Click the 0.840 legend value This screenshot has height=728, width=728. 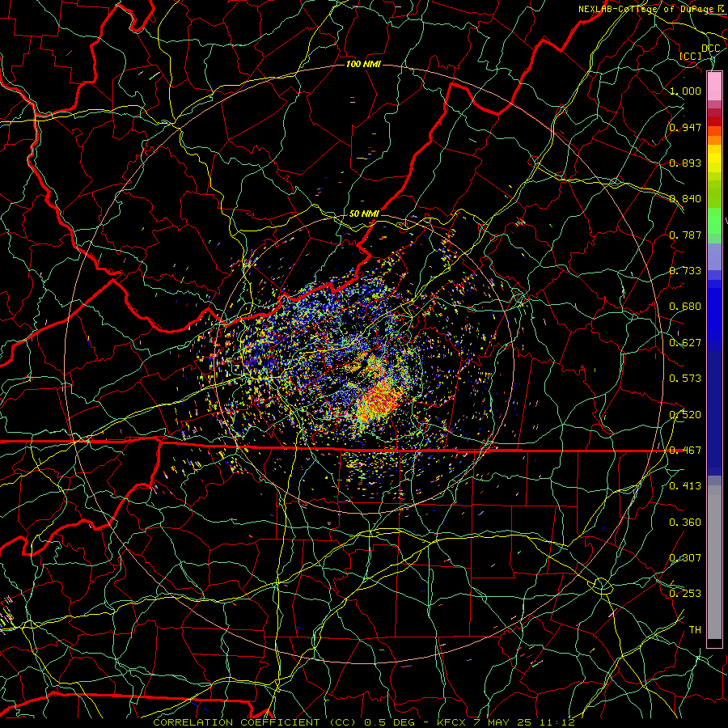pos(685,199)
